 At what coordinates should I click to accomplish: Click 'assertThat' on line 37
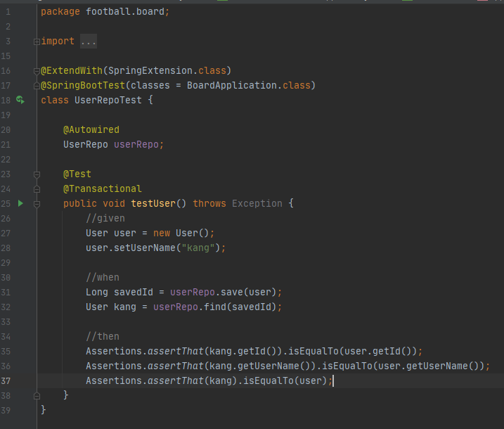coord(176,381)
